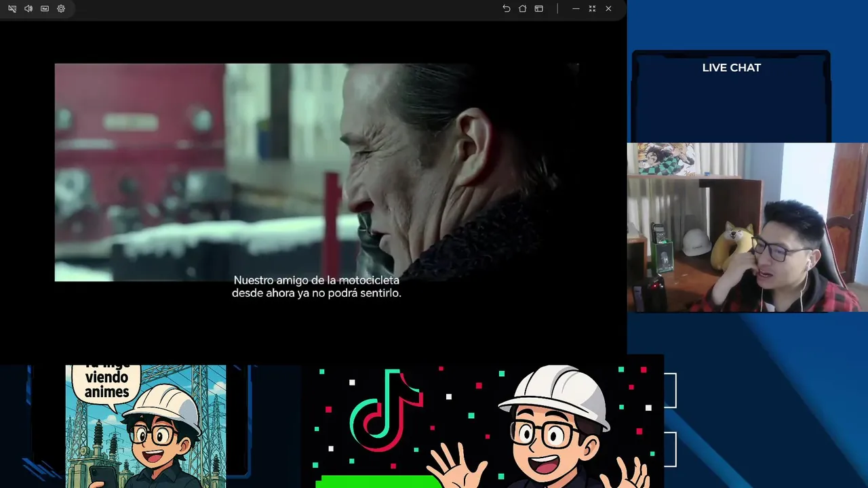This screenshot has height=488, width=868.
Task: Click the window layout icon beside the home icon
Action: click(538, 9)
